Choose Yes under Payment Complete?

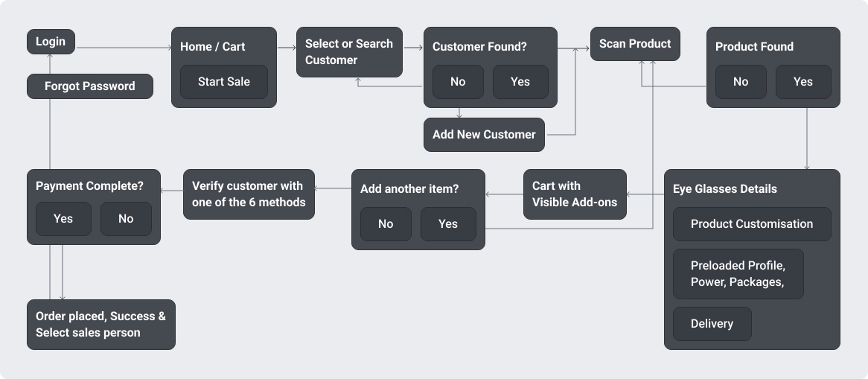coord(63,219)
